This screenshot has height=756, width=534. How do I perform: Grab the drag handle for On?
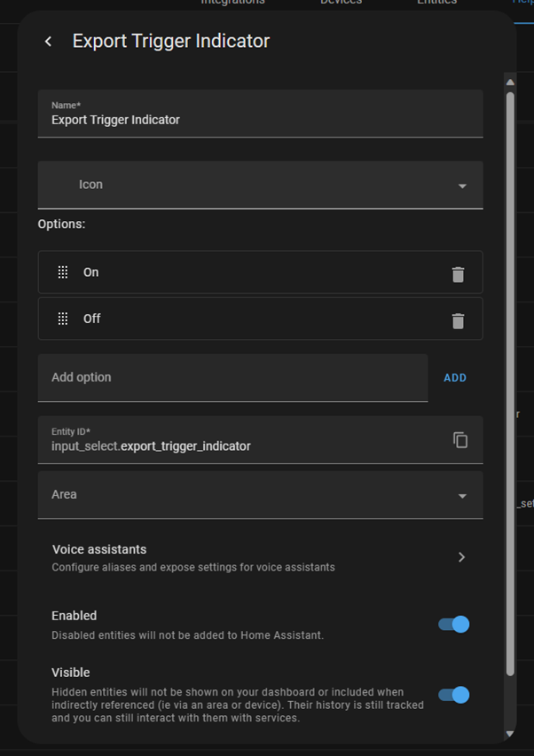pyautogui.click(x=63, y=272)
